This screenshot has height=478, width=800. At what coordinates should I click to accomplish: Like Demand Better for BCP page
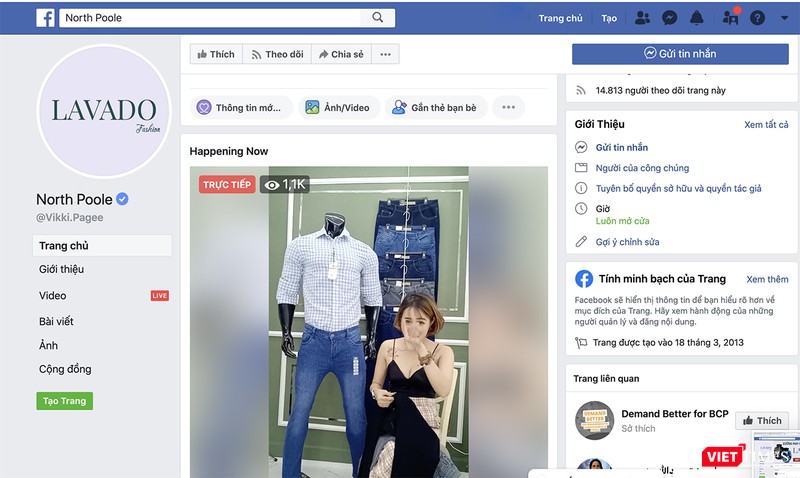(762, 420)
